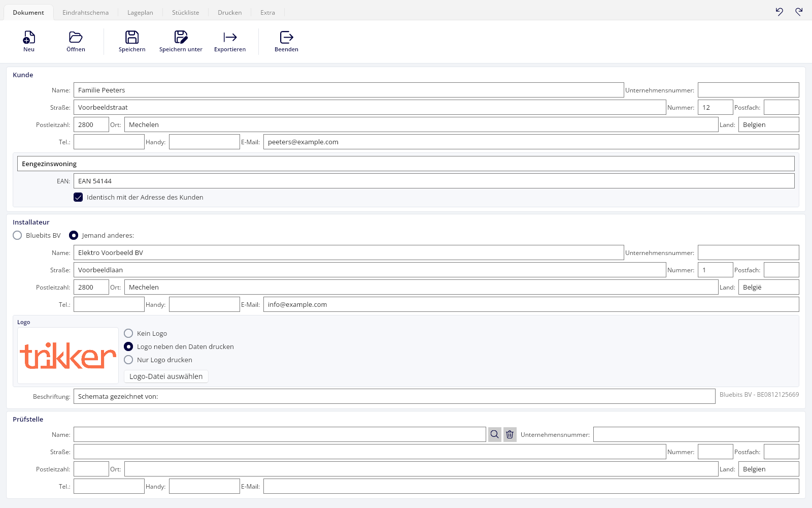Image resolution: width=812 pixels, height=508 pixels.
Task: Open the Stückliste tab
Action: [185, 12]
